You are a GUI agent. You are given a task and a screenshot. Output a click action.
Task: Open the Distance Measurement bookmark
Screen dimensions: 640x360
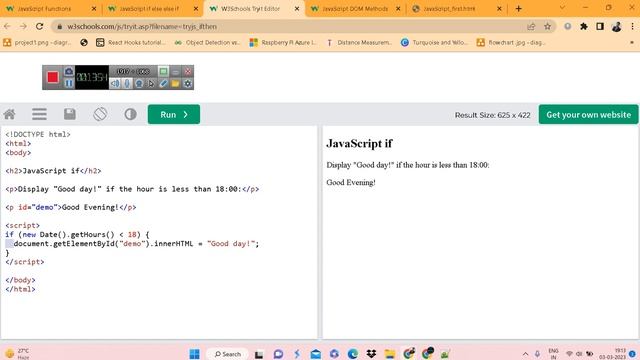[x=359, y=42]
